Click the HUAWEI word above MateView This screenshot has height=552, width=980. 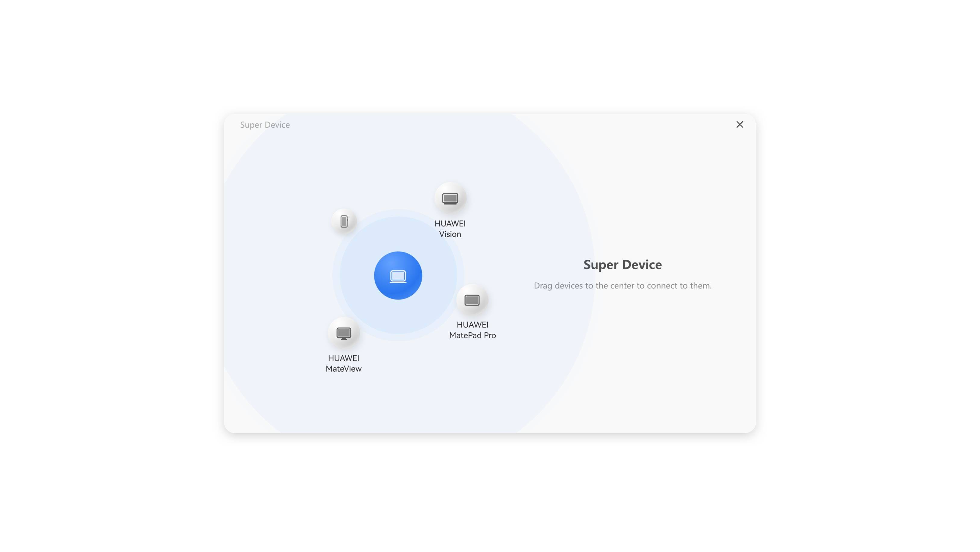(x=344, y=358)
